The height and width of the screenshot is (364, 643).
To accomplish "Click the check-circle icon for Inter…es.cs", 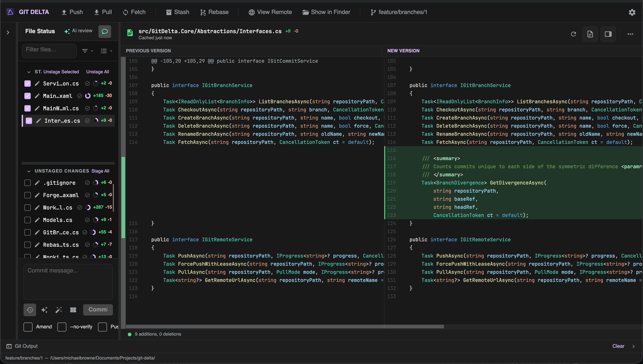I will 87,121.
